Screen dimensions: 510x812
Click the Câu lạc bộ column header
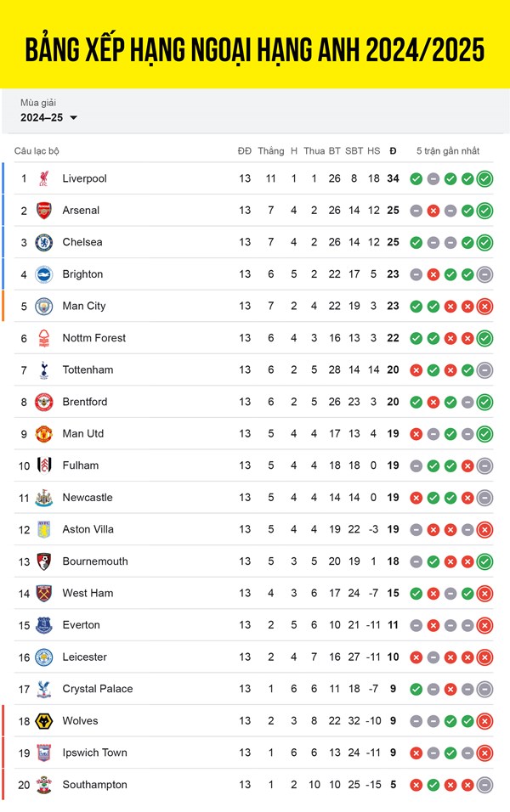click(37, 150)
